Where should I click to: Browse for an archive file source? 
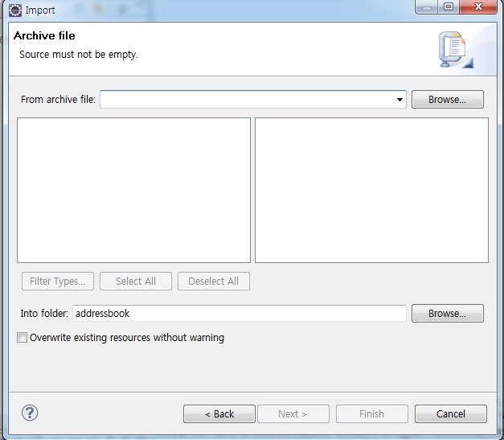click(x=447, y=100)
